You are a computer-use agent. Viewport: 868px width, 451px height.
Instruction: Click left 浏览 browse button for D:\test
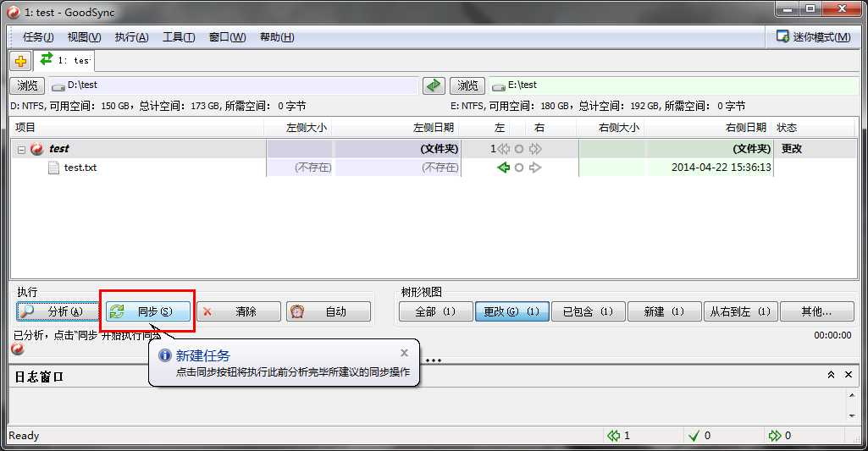(27, 85)
